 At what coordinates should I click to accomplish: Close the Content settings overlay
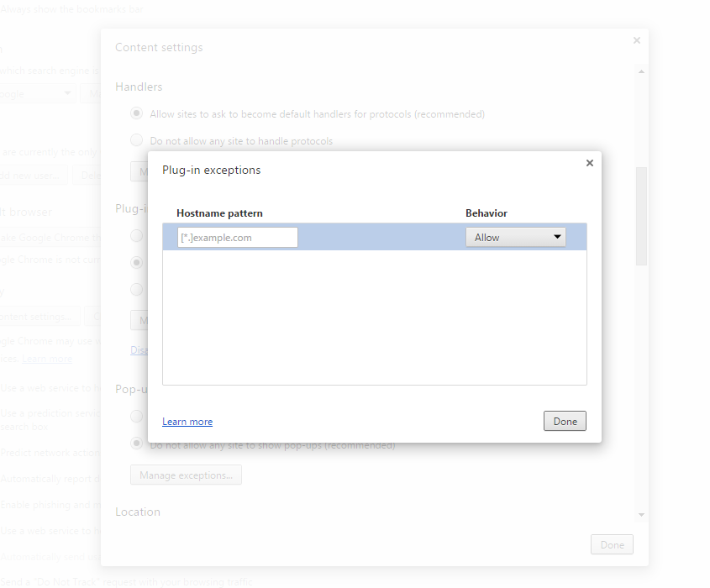tap(636, 40)
